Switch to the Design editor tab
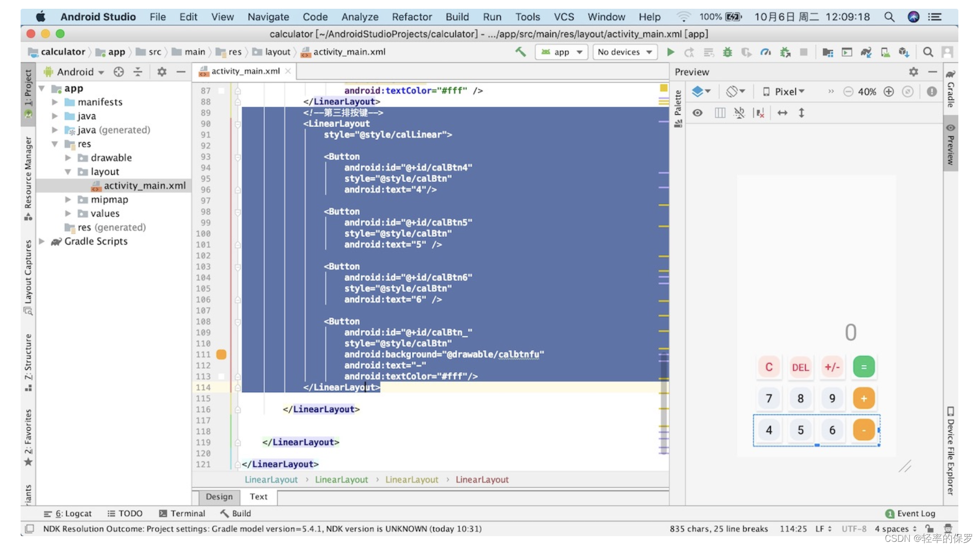Viewport: 980px width, 548px height. tap(219, 496)
